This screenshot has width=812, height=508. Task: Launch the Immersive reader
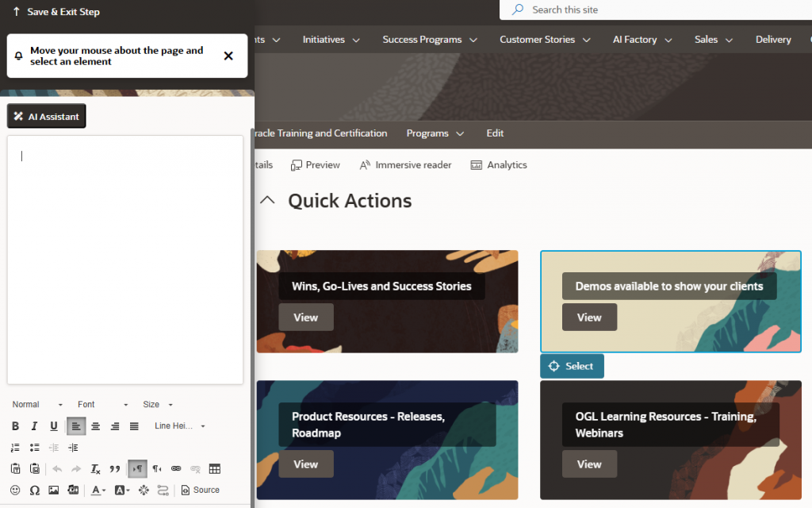pos(405,165)
